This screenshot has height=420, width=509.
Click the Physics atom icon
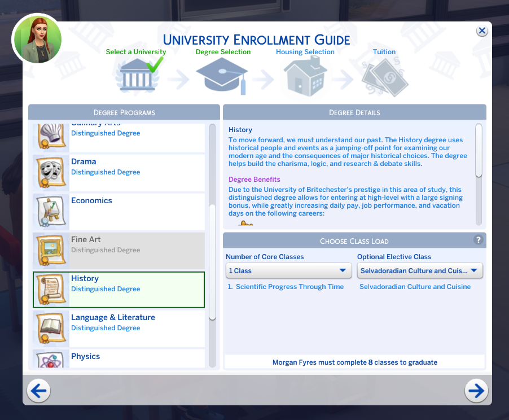pos(51,358)
